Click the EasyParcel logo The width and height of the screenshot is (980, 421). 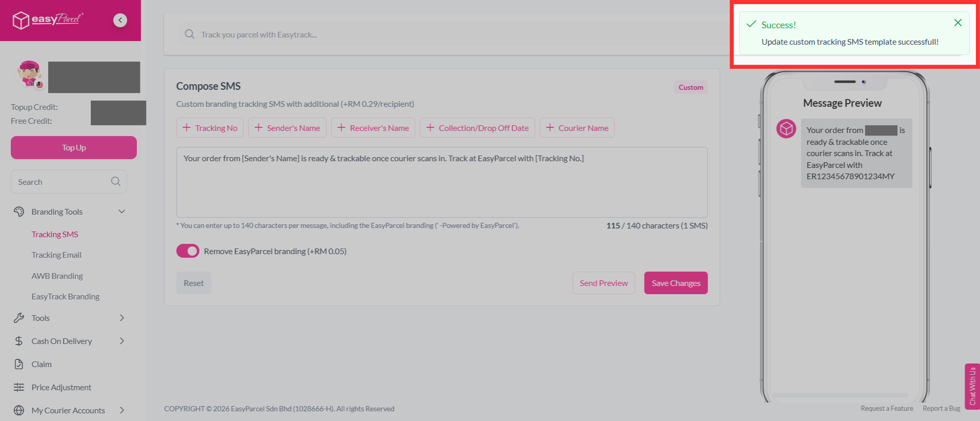tap(48, 20)
